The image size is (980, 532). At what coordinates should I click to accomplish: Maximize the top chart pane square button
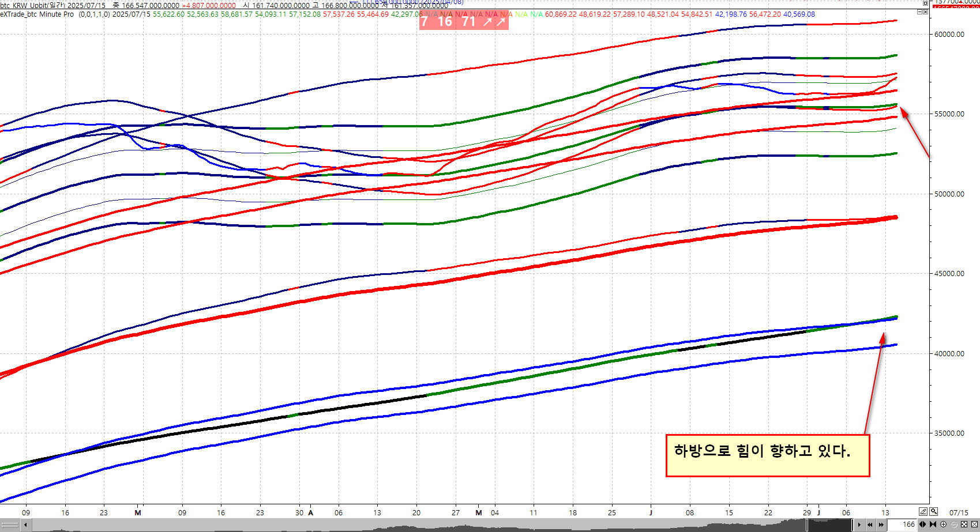pyautogui.click(x=926, y=3)
